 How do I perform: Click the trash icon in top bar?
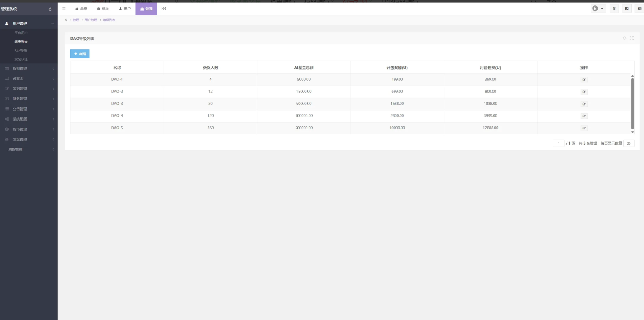coord(614,9)
